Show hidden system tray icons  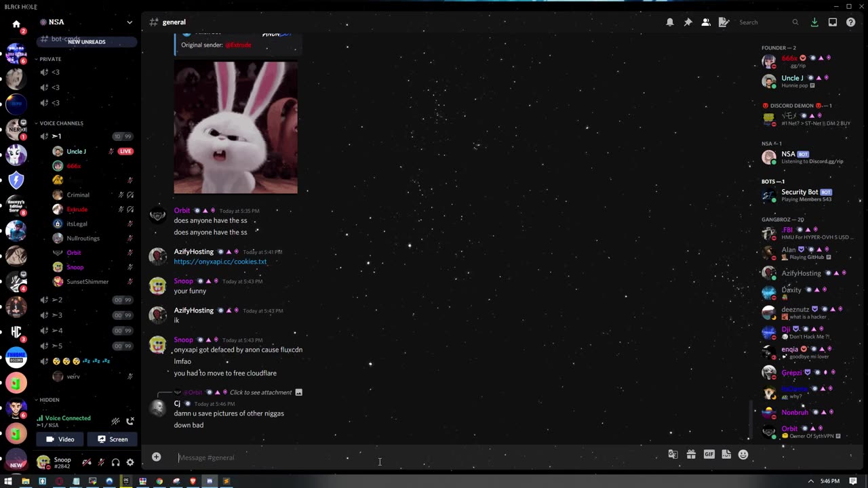click(x=810, y=481)
